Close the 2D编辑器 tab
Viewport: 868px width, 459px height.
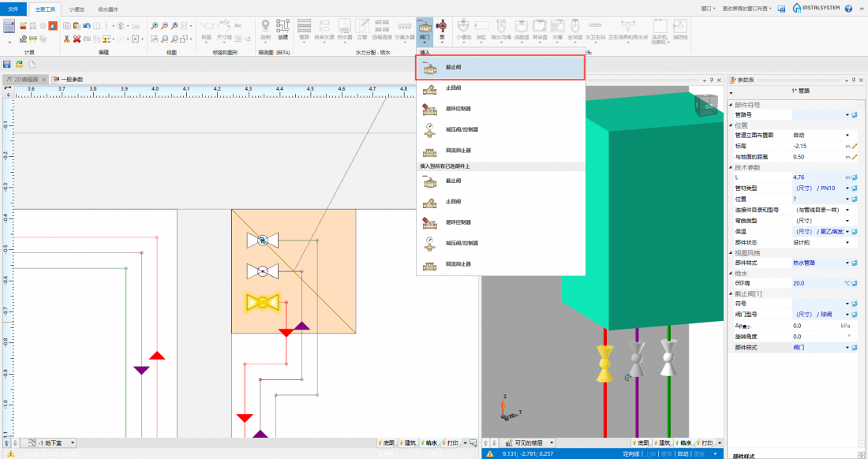pyautogui.click(x=44, y=80)
